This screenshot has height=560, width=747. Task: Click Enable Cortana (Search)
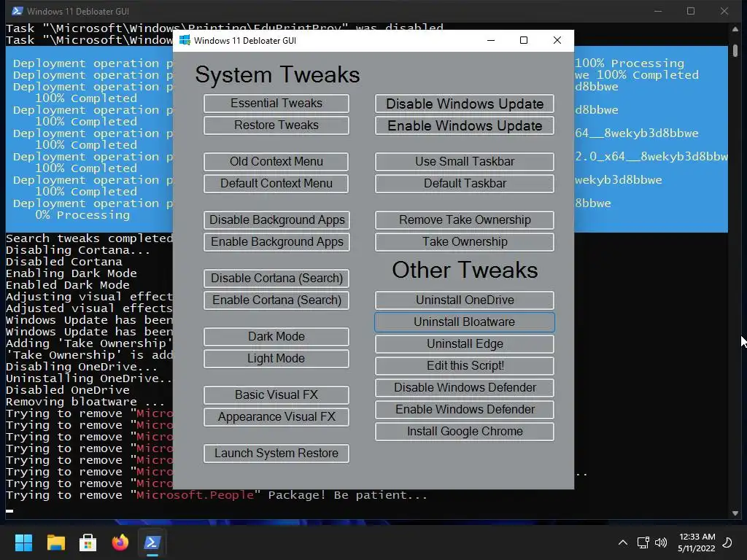coord(276,300)
